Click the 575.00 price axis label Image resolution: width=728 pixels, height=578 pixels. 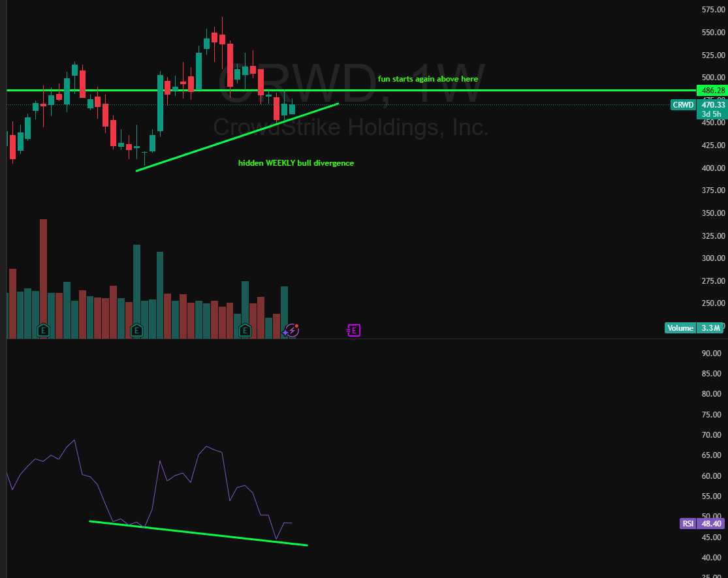point(713,9)
